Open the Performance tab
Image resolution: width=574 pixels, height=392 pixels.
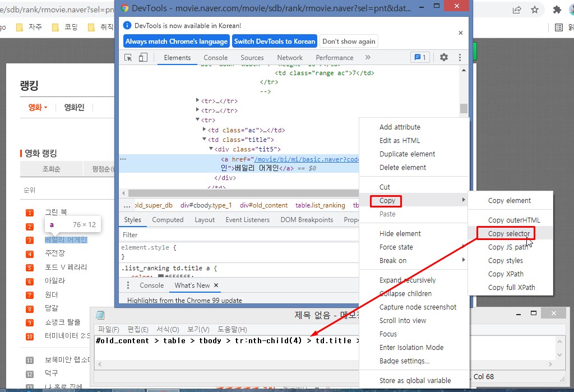[335, 58]
